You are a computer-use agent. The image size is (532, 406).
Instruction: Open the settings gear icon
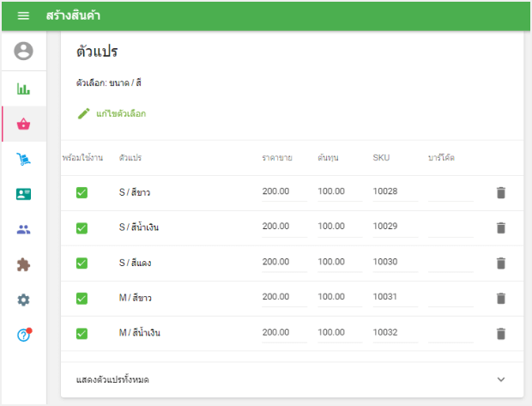point(23,300)
